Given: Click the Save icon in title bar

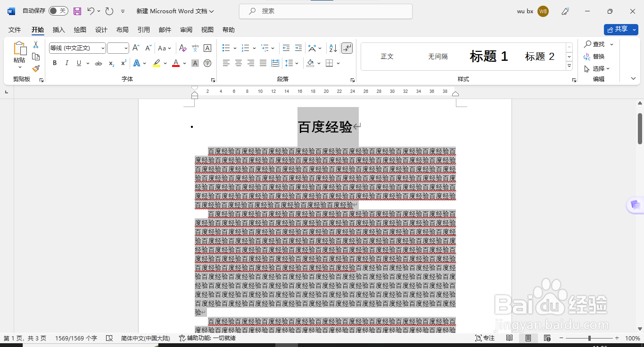Looking at the screenshot, I should click(77, 11).
